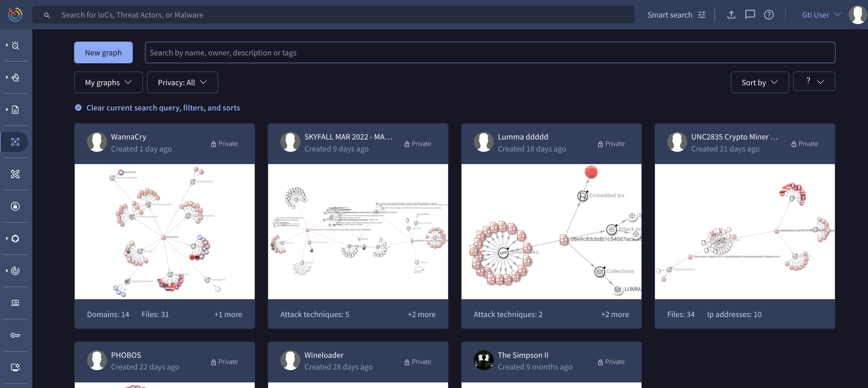Open the chart monitor sidebar icon
The height and width of the screenshot is (388, 868).
15,303
